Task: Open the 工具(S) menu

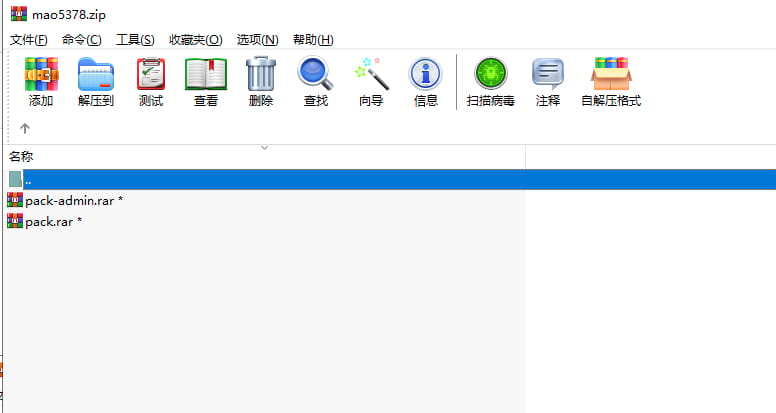Action: (x=135, y=40)
